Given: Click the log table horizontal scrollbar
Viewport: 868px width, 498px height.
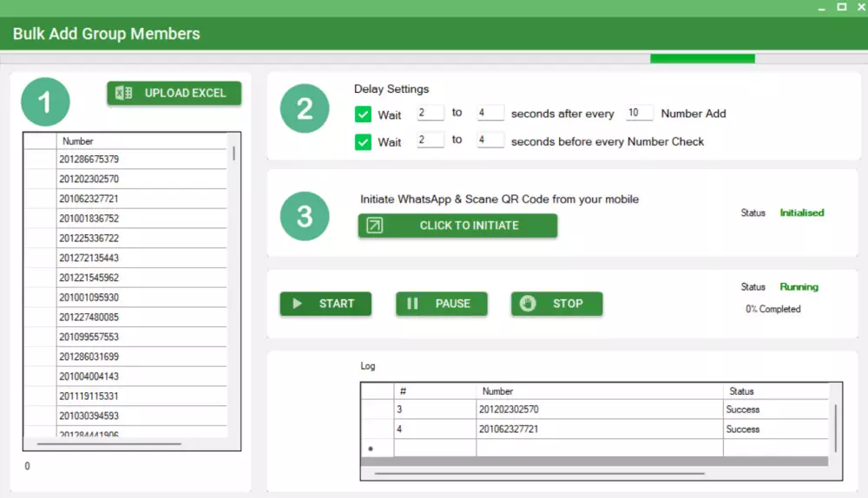Looking at the screenshot, I should pos(540,474).
